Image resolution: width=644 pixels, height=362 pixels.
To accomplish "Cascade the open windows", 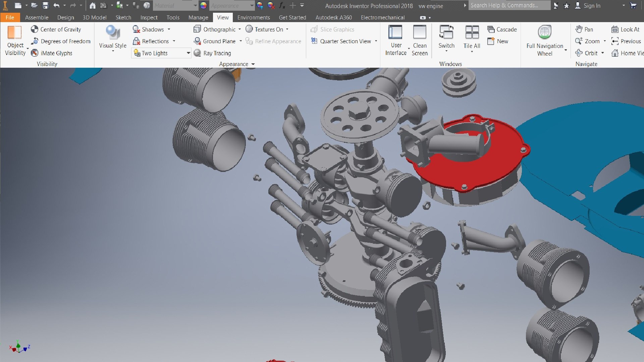I will 502,29.
